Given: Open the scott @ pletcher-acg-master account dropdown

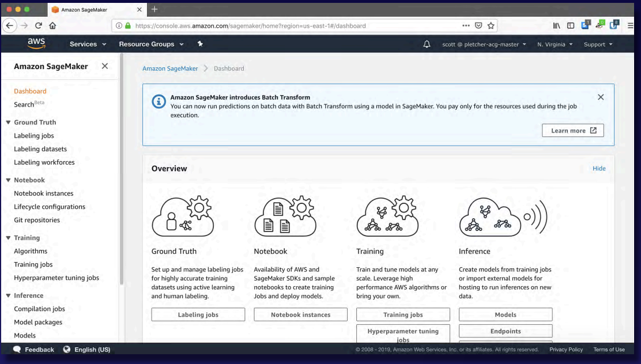Looking at the screenshot, I should coord(484,44).
